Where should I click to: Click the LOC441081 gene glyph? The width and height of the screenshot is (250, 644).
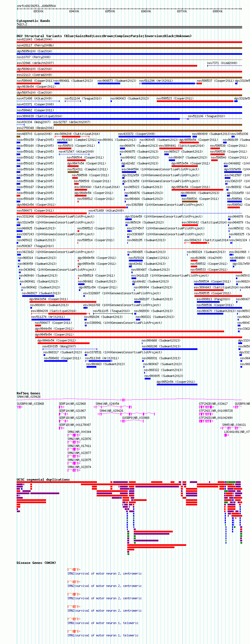(226, 435)
